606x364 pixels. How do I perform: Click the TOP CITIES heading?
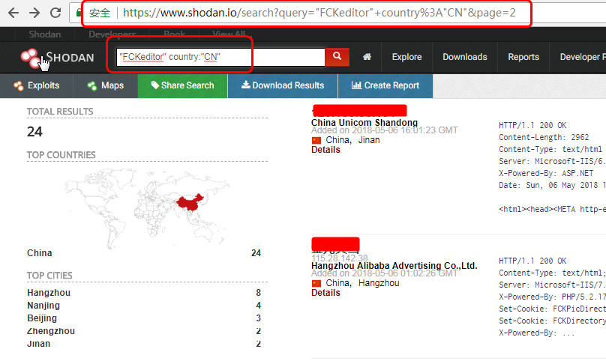pyautogui.click(x=49, y=276)
